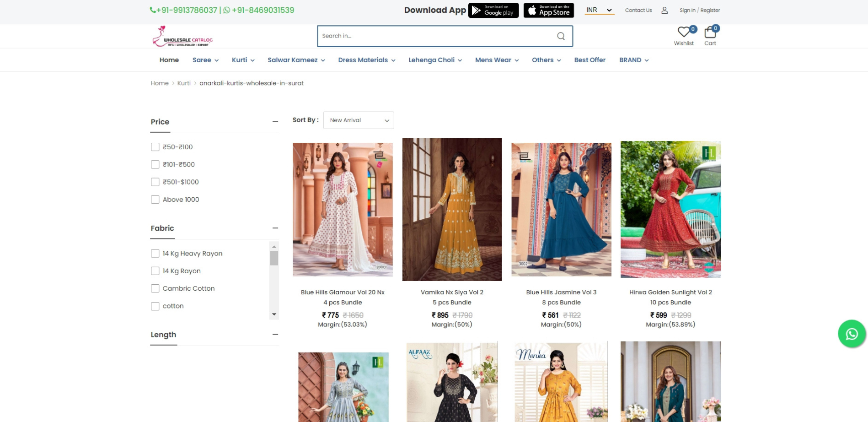This screenshot has width=868, height=422.
Task: Tick the Above 1000 price checkbox
Action: (x=155, y=200)
